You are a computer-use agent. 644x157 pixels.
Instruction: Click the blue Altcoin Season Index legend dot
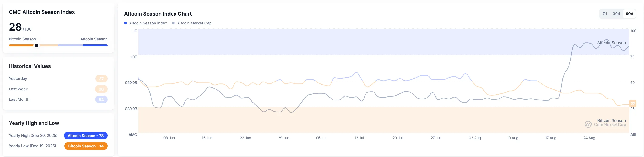125,23
